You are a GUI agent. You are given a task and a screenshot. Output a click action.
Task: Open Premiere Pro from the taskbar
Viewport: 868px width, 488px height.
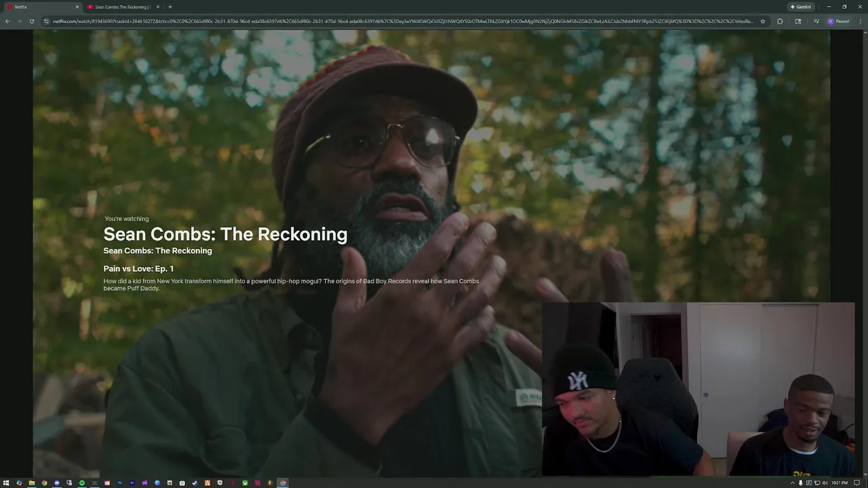point(132,483)
